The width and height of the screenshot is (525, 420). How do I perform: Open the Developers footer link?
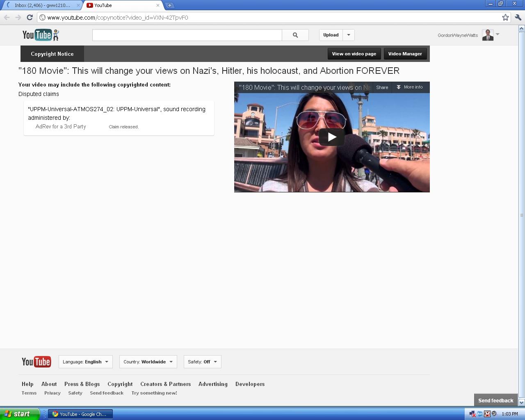pyautogui.click(x=250, y=384)
